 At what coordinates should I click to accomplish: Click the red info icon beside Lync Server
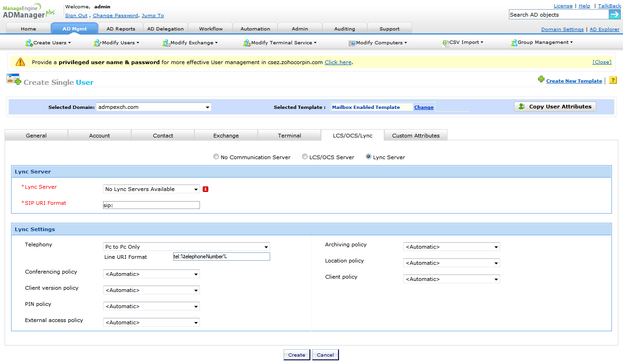coord(206,189)
